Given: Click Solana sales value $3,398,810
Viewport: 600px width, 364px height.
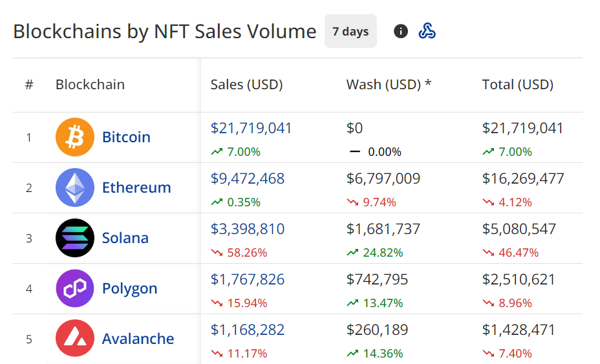Looking at the screenshot, I should coord(247,229).
